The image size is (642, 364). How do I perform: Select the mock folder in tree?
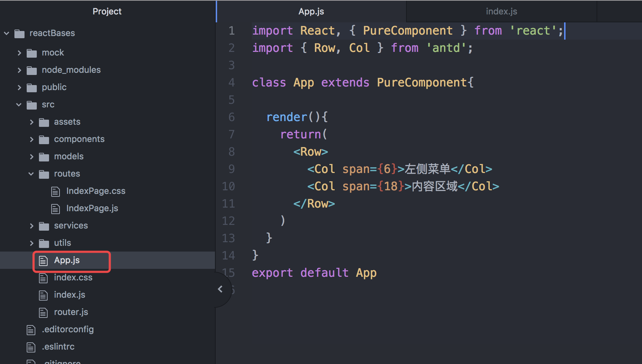[53, 52]
